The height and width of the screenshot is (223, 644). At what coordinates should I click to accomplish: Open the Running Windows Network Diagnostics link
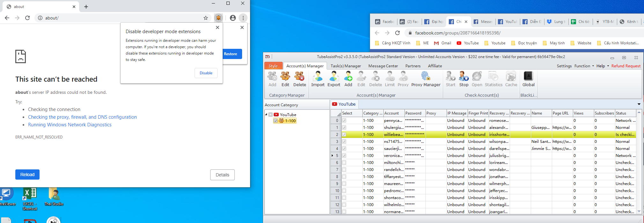(x=70, y=125)
